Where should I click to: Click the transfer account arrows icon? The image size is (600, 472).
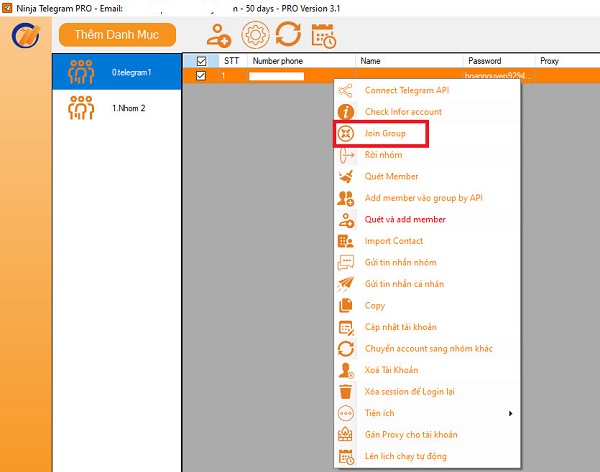tap(346, 349)
